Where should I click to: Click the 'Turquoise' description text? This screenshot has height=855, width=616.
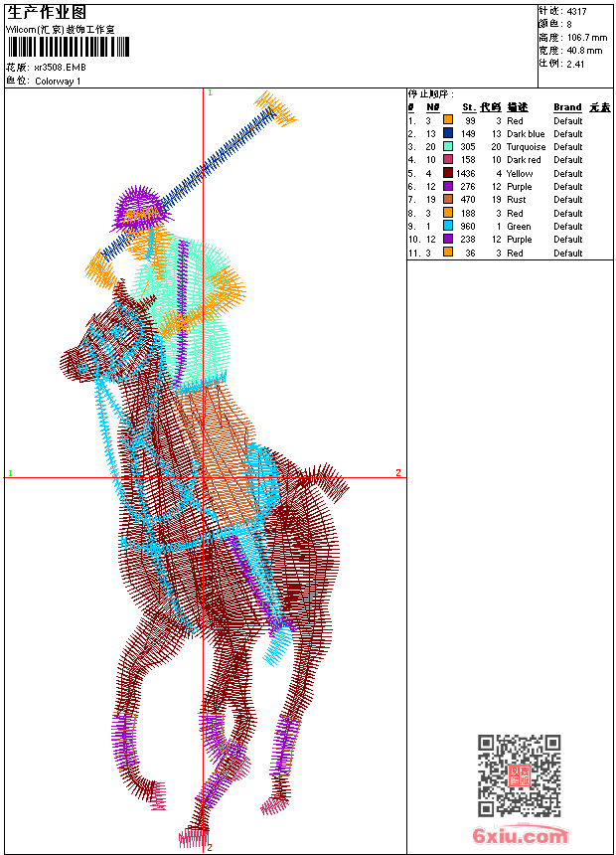pos(526,147)
